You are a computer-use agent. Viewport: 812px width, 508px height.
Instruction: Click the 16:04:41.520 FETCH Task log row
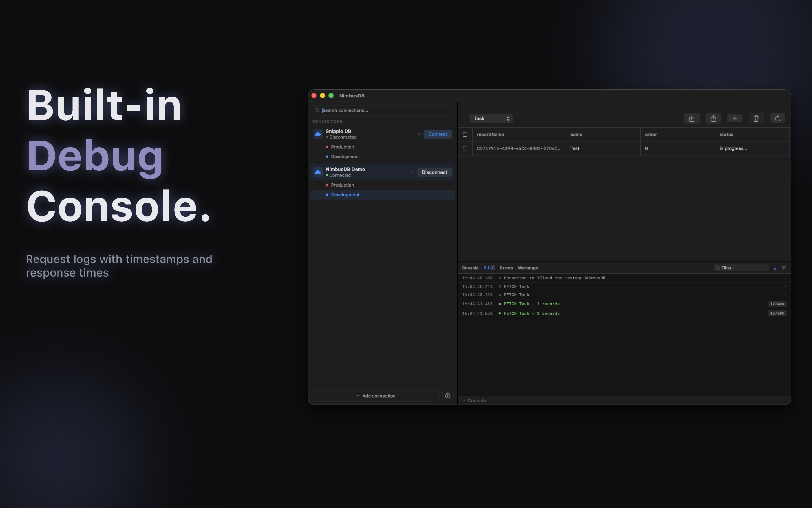[x=624, y=313]
